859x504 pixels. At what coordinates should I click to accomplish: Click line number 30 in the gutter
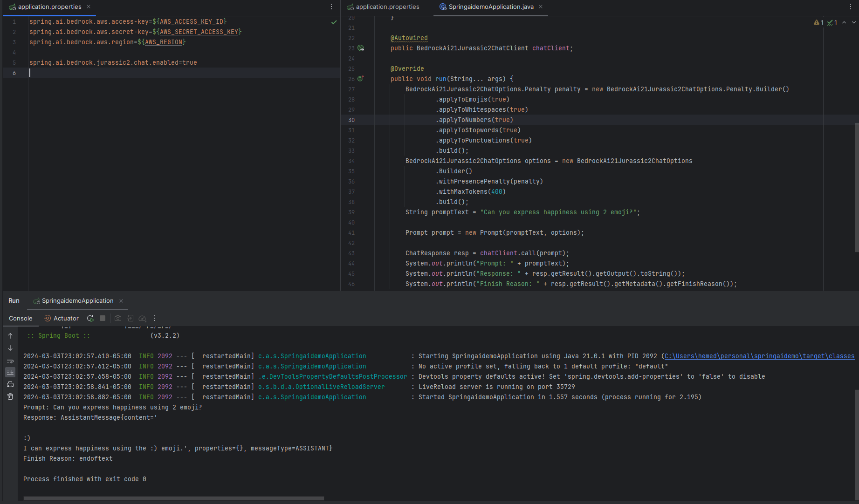tap(351, 120)
